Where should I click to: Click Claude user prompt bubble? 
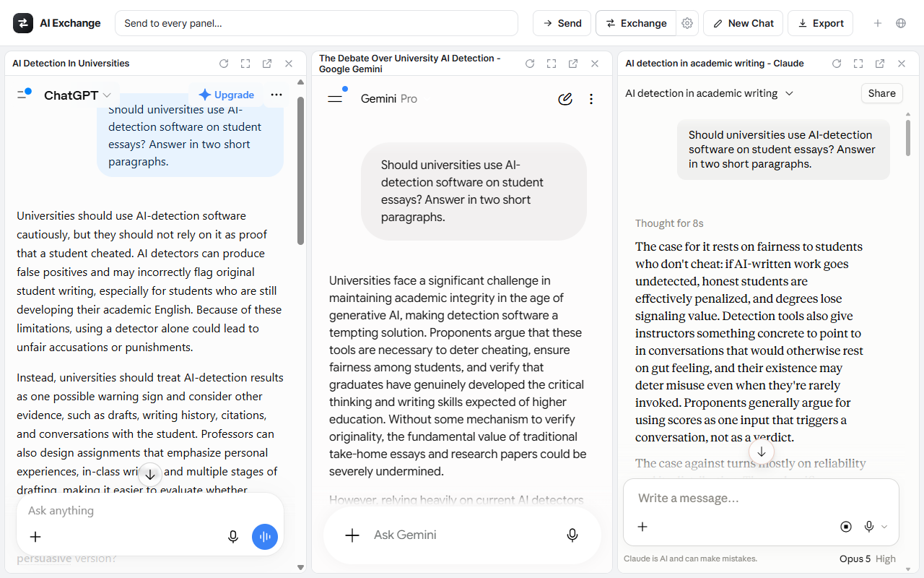tap(783, 150)
